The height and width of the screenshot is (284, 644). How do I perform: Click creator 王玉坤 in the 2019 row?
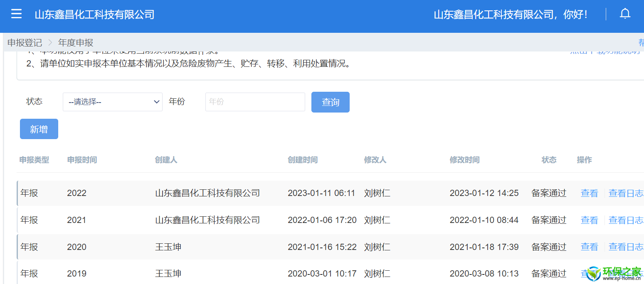point(168,274)
